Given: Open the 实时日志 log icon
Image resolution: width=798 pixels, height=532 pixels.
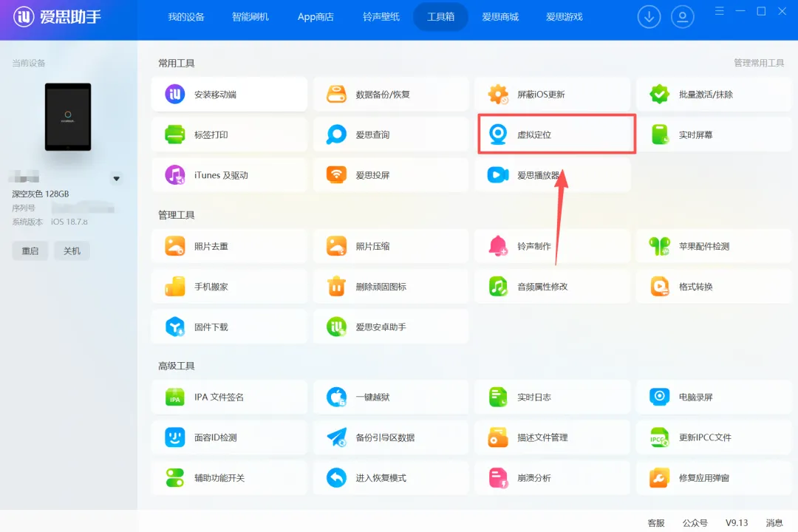Looking at the screenshot, I should (498, 397).
